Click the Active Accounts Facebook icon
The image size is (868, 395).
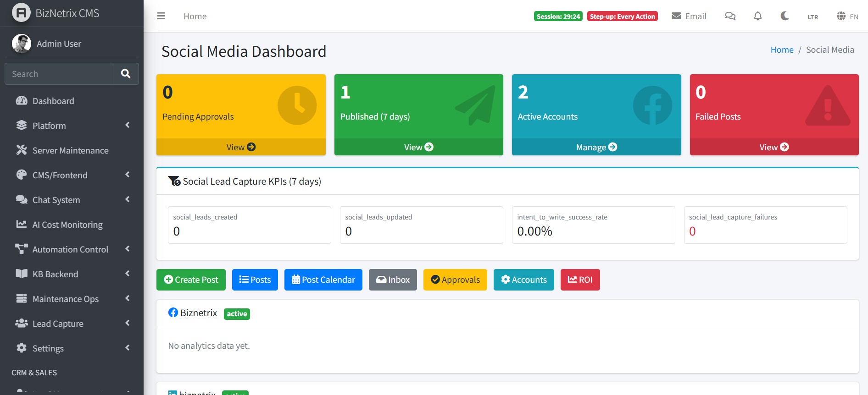(x=652, y=105)
